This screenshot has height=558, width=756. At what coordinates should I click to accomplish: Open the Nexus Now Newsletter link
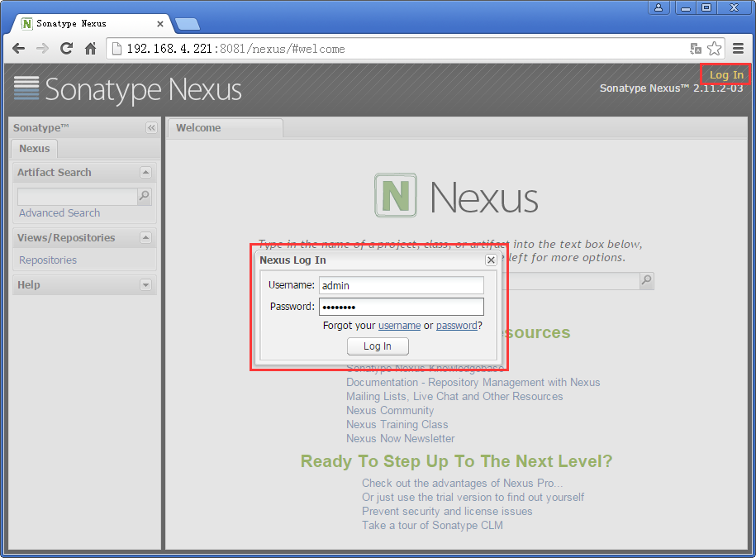point(400,438)
